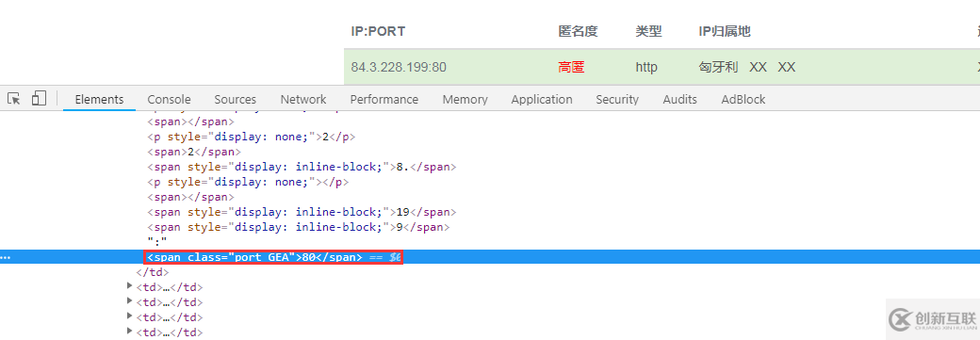Viewport: 980px width, 340px height.
Task: Select the closing td tag line
Action: pos(153,272)
